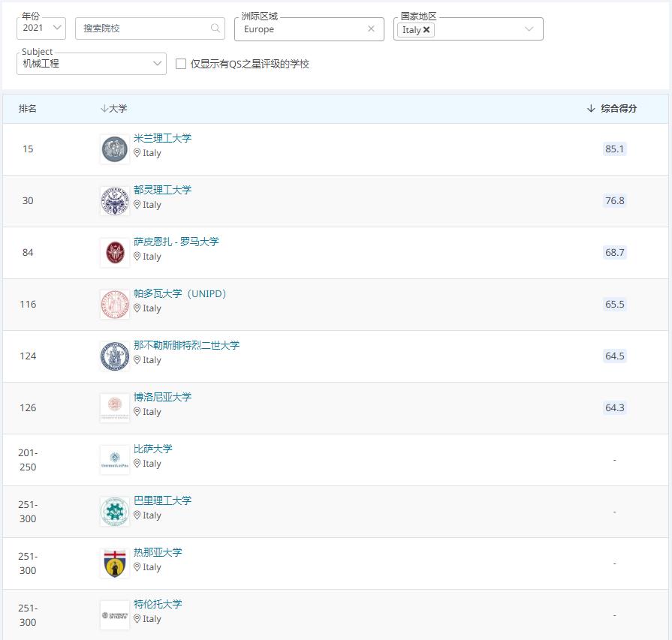This screenshot has width=672, height=640.
Task: Open 萨皮恩扎 - 罗马大学 link
Action: [176, 242]
